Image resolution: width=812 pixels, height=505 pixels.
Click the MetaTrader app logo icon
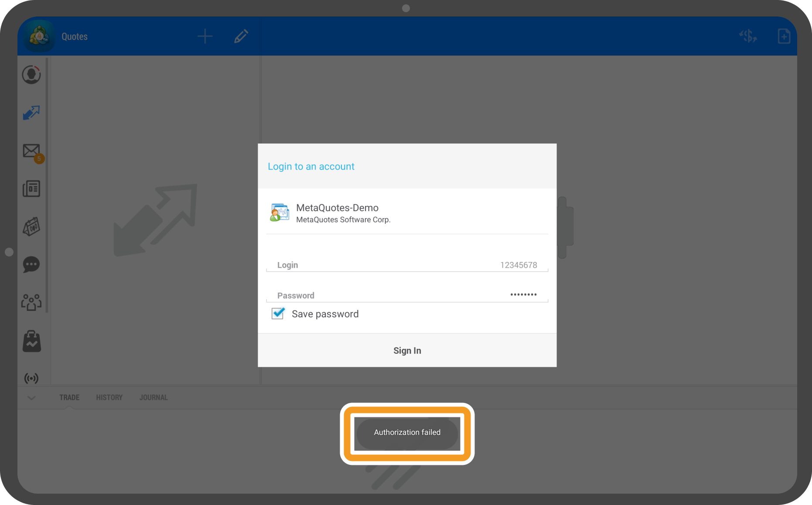point(39,36)
